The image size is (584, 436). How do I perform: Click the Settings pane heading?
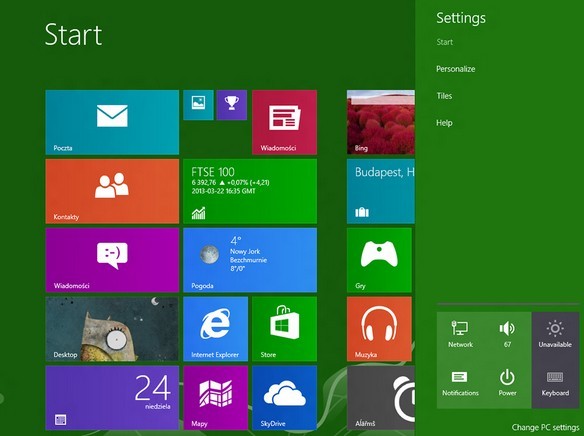pos(461,18)
